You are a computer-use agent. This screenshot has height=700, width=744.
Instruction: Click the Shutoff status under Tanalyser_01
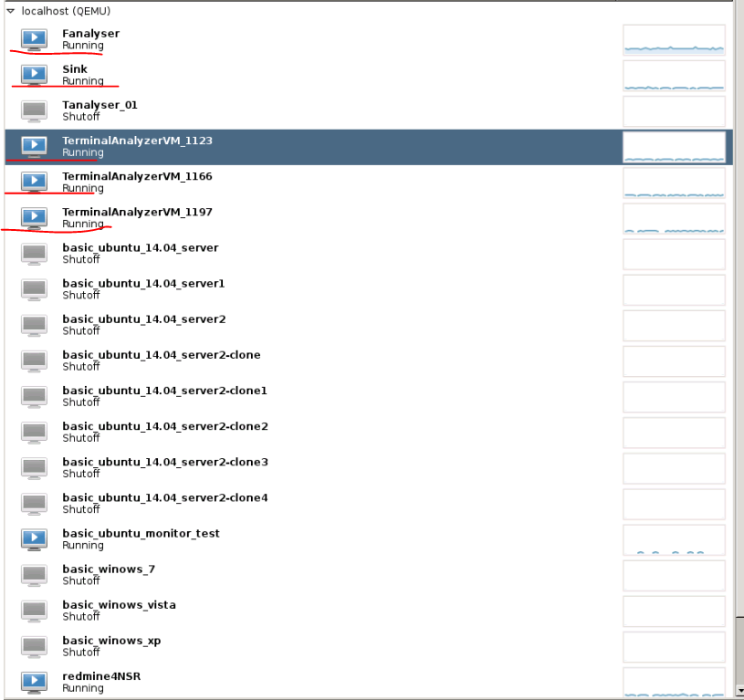click(81, 117)
